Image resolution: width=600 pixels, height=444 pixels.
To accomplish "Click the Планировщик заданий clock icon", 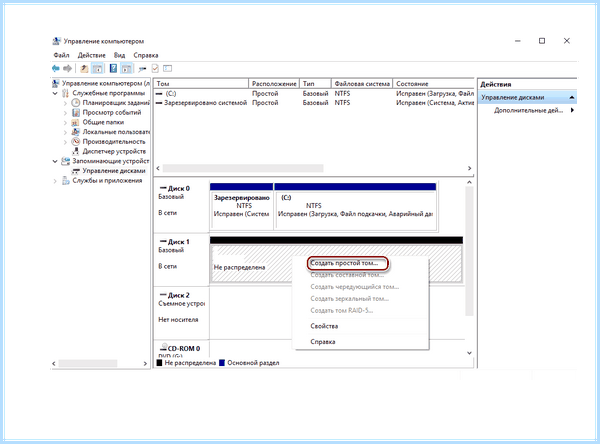I will click(x=76, y=103).
